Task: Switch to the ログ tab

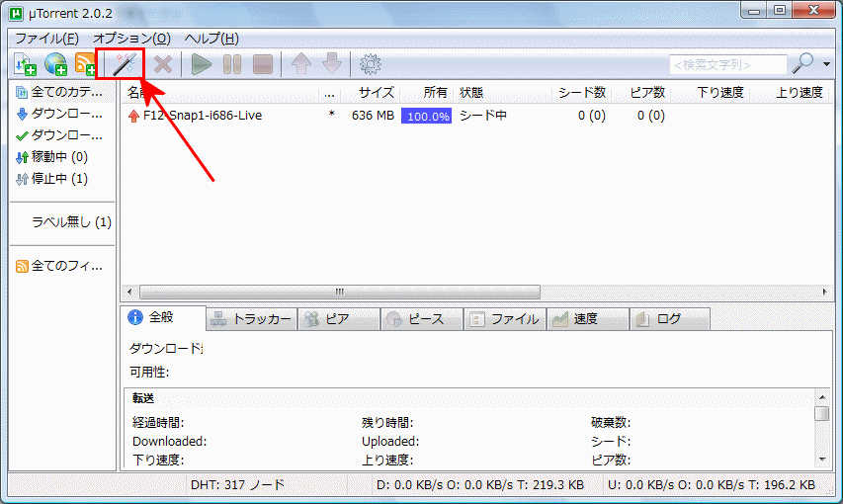Action: coord(670,319)
